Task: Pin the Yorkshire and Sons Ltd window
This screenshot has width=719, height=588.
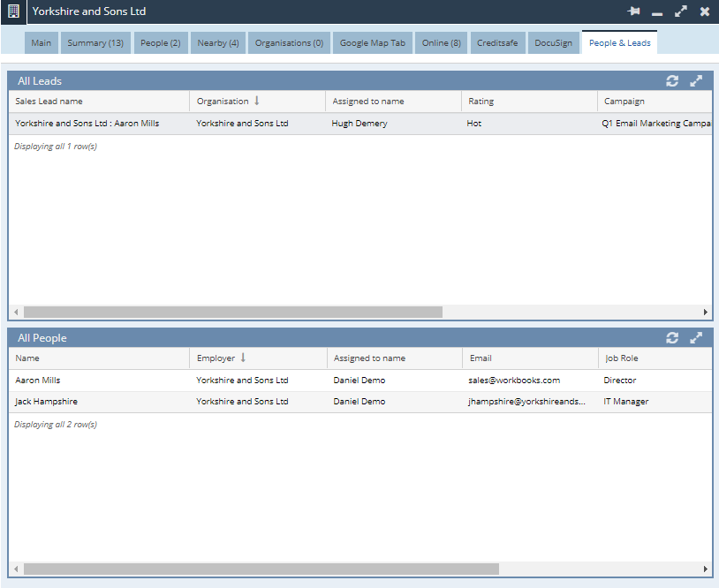Action: pos(633,11)
